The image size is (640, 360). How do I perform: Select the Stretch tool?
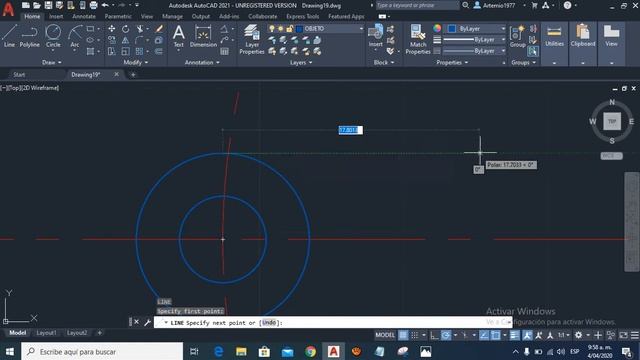pyautogui.click(x=111, y=51)
